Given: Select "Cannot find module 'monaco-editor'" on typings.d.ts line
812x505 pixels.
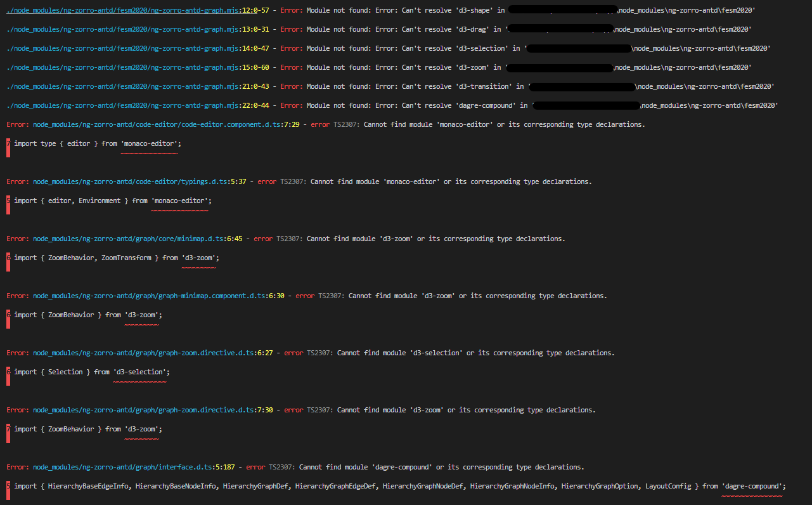Looking at the screenshot, I should tap(377, 181).
